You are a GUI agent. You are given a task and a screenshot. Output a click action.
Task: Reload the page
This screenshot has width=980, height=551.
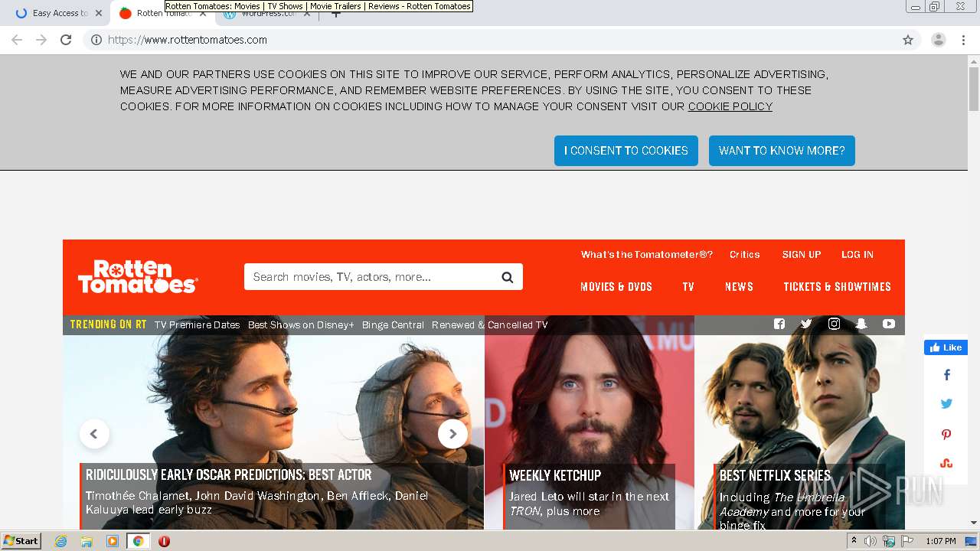(66, 40)
